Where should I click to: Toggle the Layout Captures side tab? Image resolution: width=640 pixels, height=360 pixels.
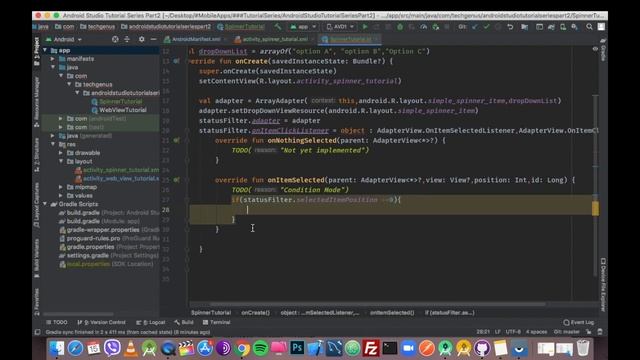pyautogui.click(x=37, y=205)
